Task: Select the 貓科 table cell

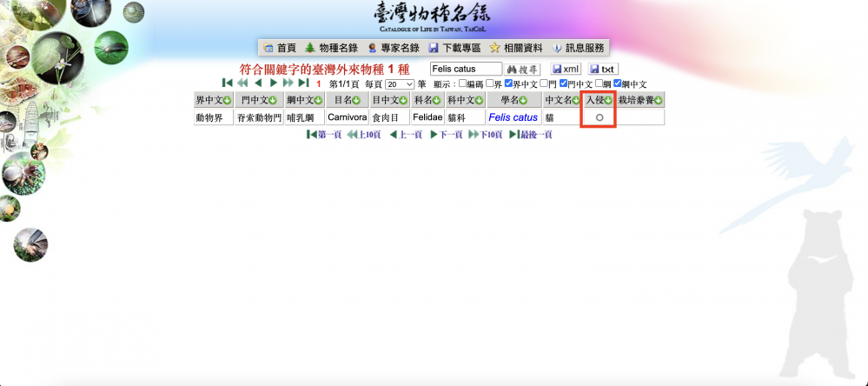Action: click(x=465, y=117)
